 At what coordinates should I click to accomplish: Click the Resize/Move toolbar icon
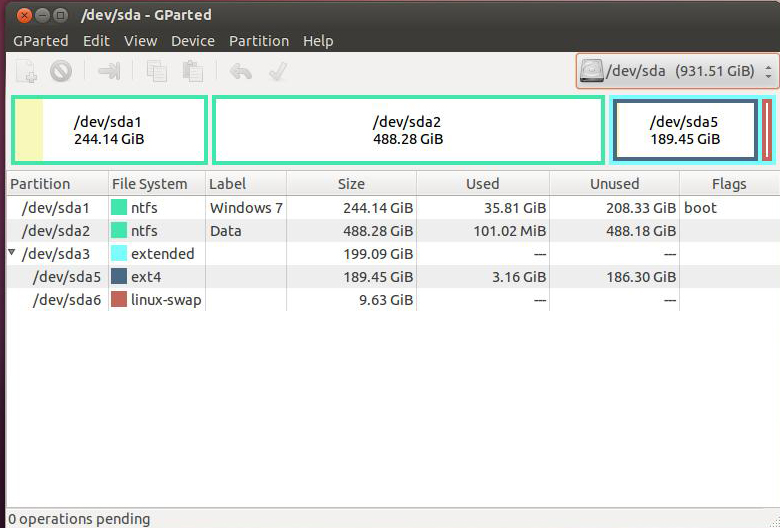109,71
